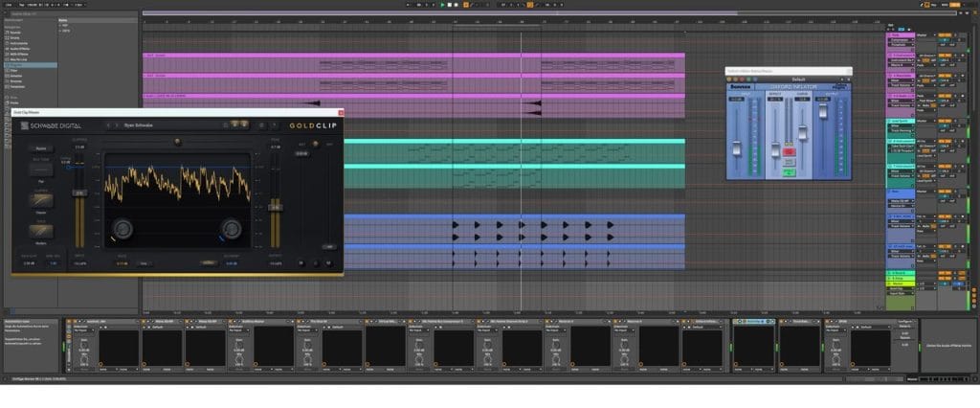Click the small knob above the waveform display
980x408 pixels.
177,142
